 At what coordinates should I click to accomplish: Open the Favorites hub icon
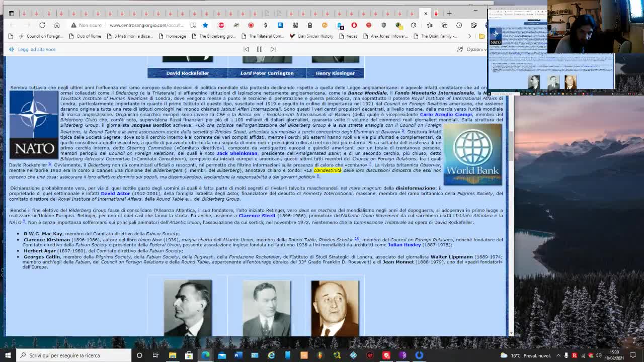(x=429, y=25)
